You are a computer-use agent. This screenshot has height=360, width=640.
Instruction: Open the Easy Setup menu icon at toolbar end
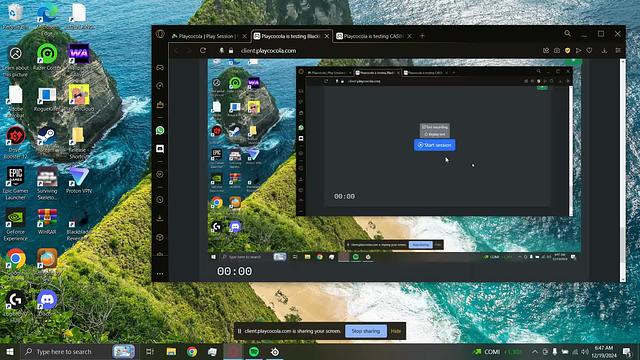618,51
